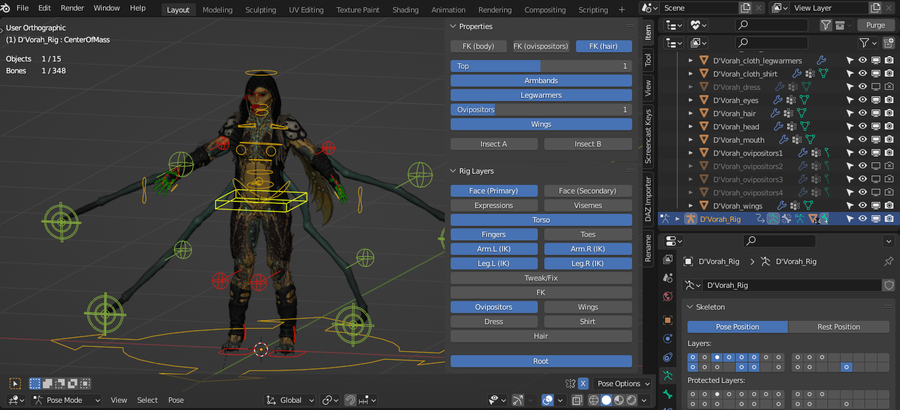Select the tweak select tool icon in viewport header
The height and width of the screenshot is (410, 900).
coord(15,384)
